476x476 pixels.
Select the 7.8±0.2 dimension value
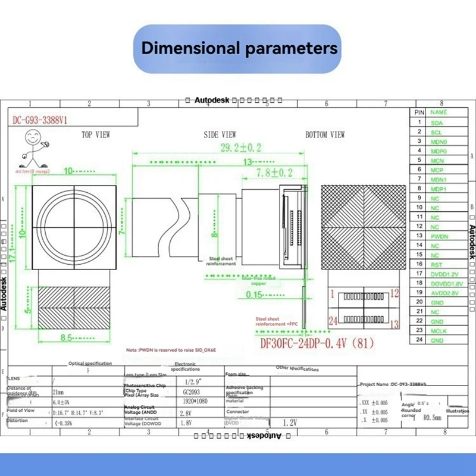click(274, 173)
